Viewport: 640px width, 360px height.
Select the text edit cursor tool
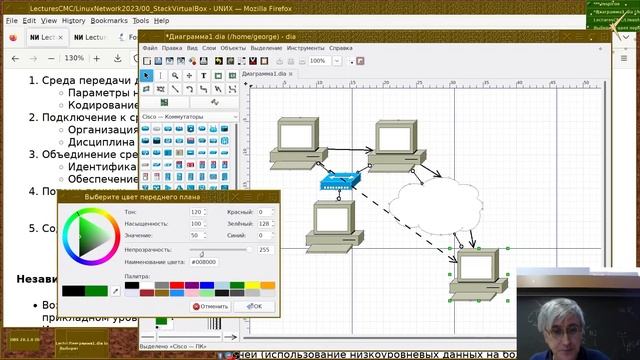pyautogui.click(x=161, y=76)
